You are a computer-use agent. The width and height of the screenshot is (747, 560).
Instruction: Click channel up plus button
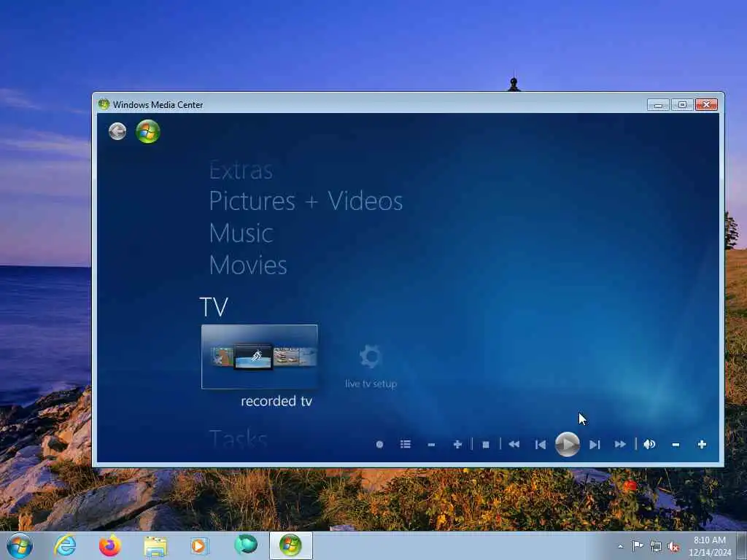(x=457, y=444)
